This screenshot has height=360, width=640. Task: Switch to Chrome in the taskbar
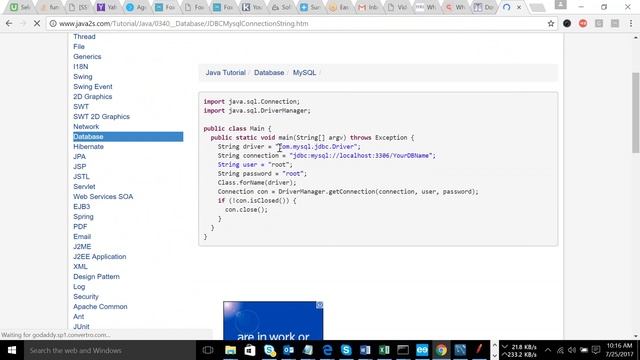(441, 350)
